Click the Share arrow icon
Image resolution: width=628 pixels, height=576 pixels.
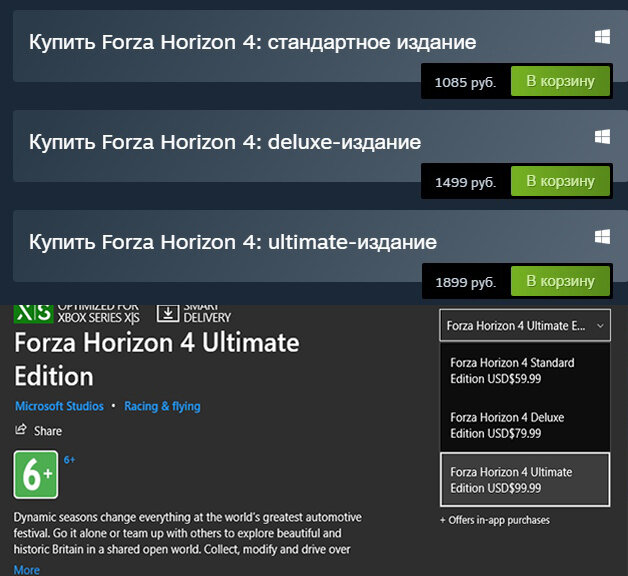click(x=20, y=429)
